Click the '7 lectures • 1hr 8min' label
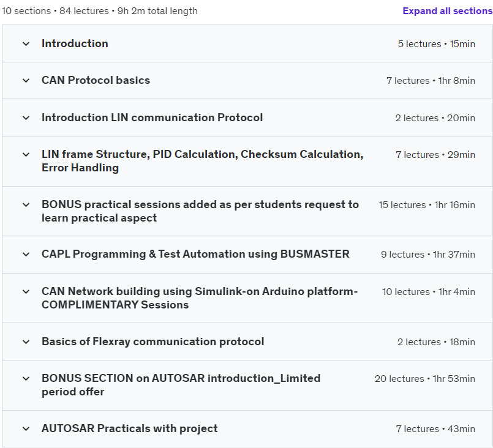Image resolution: width=493 pixels, height=448 pixels. click(431, 81)
